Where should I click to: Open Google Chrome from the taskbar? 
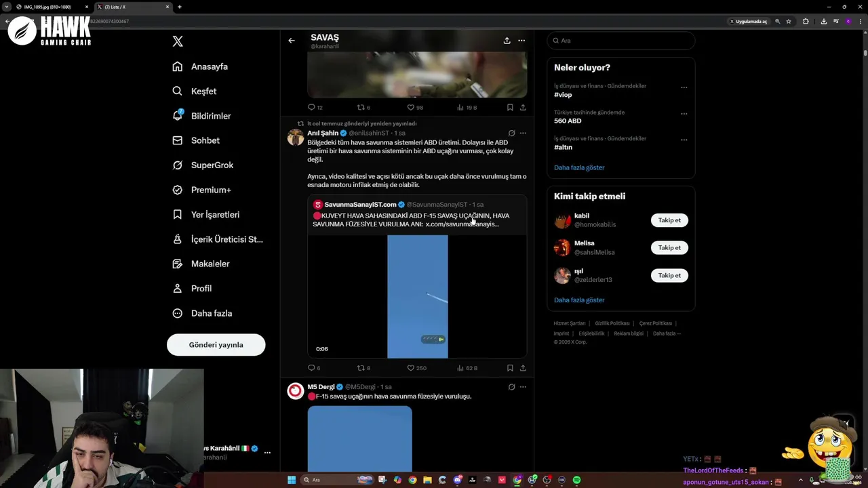coord(413,480)
